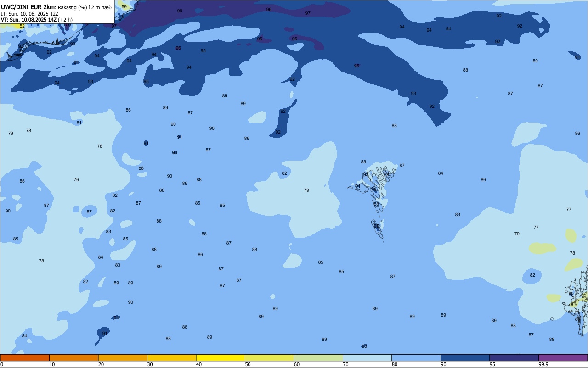Click the 50–60 yellow-green legend swatch
This screenshot has height=368, width=588.
pos(269,357)
